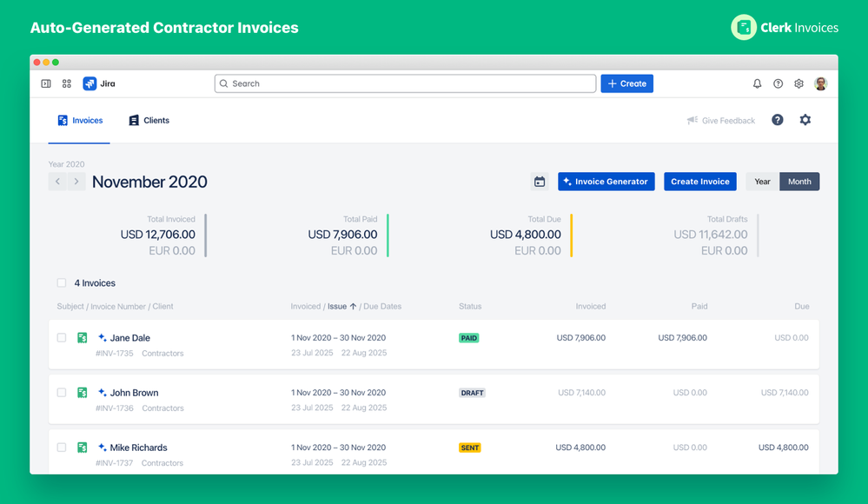Open the help question mark icon
Screen dimensions: 868x504
point(778,83)
